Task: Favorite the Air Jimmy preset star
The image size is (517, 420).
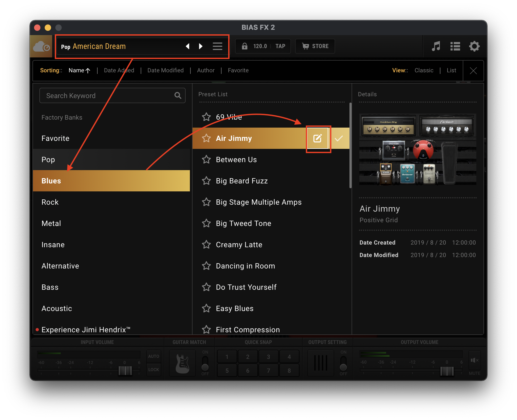Action: (206, 138)
